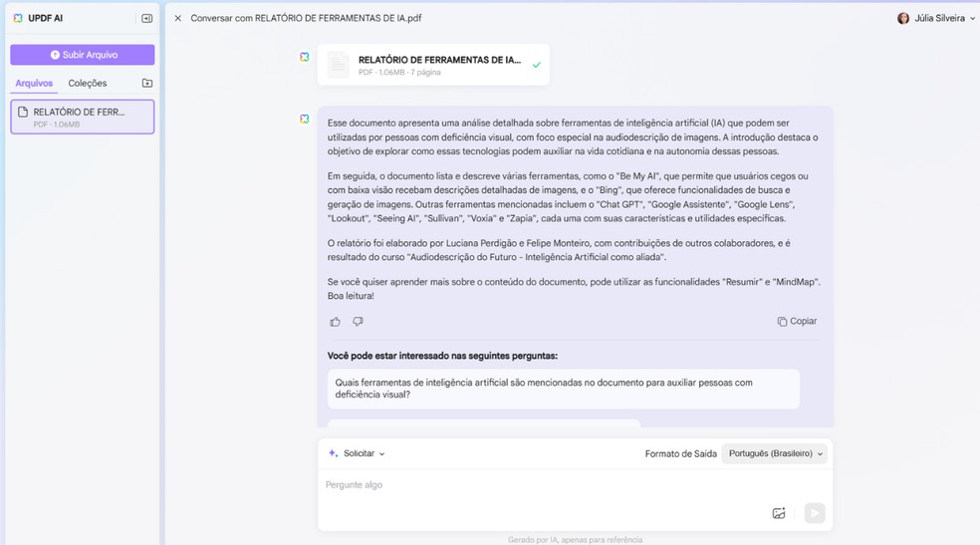Click the sparkle icon beside Solicitar

coord(333,453)
